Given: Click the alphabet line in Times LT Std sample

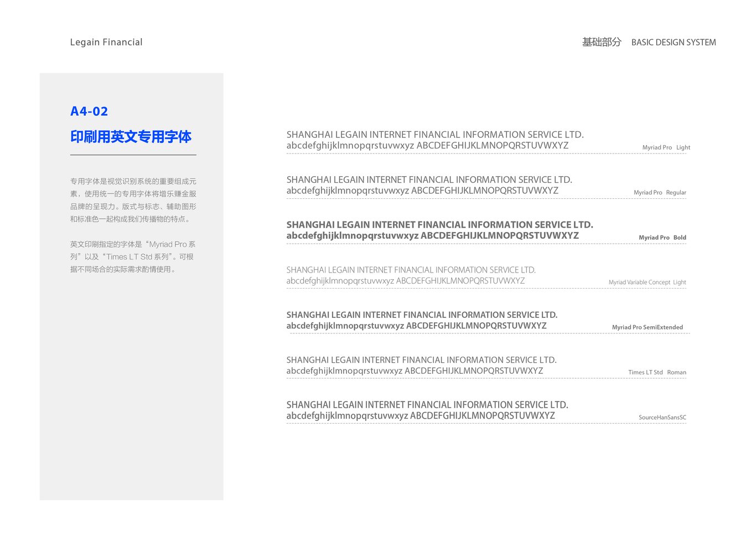Looking at the screenshot, I should click(415, 371).
